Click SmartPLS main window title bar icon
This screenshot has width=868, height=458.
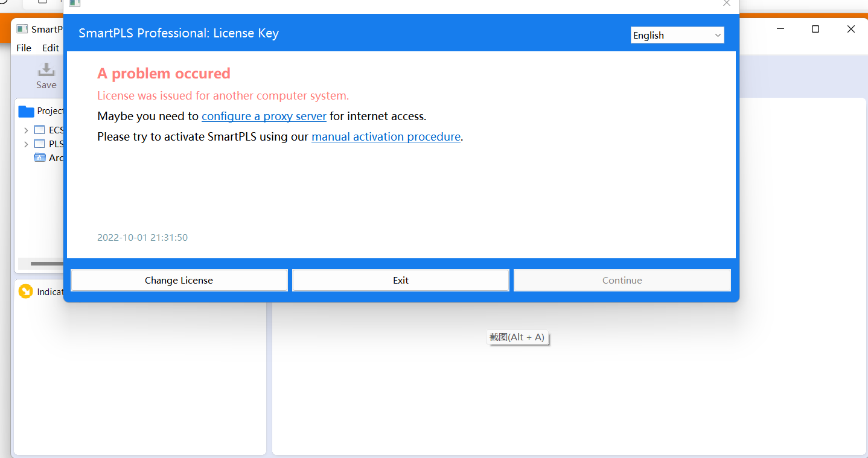click(22, 29)
